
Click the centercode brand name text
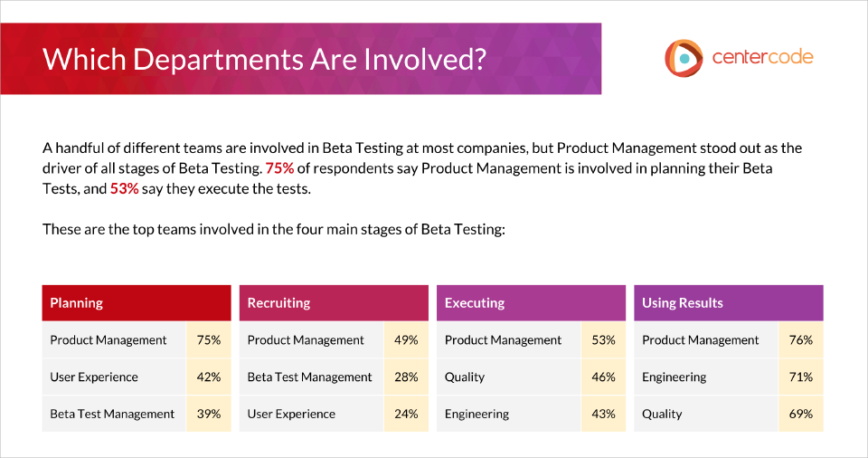(762, 57)
